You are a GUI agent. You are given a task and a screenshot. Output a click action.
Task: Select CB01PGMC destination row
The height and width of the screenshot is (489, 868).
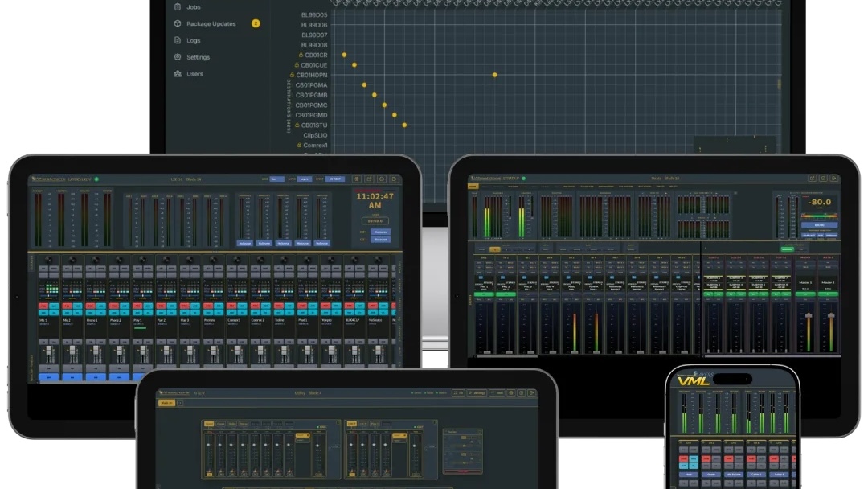click(311, 105)
